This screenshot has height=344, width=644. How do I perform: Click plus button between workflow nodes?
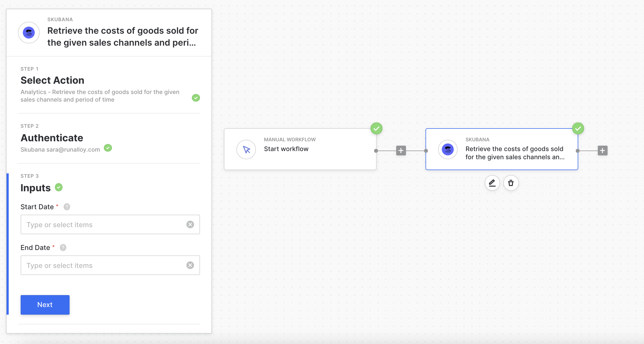coord(401,151)
